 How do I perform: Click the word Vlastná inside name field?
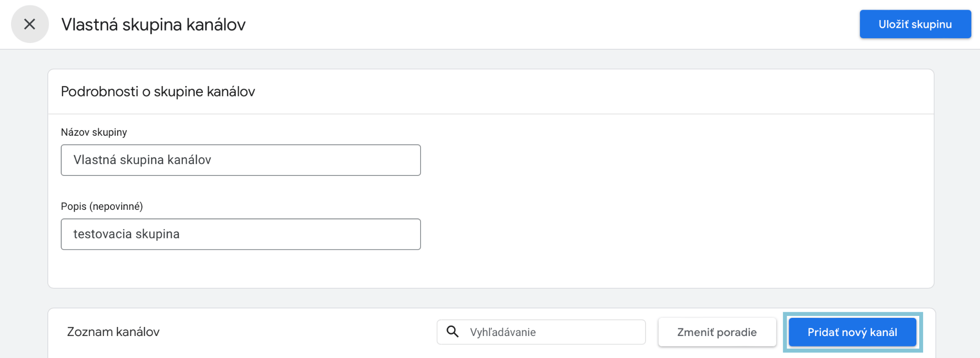pos(95,160)
